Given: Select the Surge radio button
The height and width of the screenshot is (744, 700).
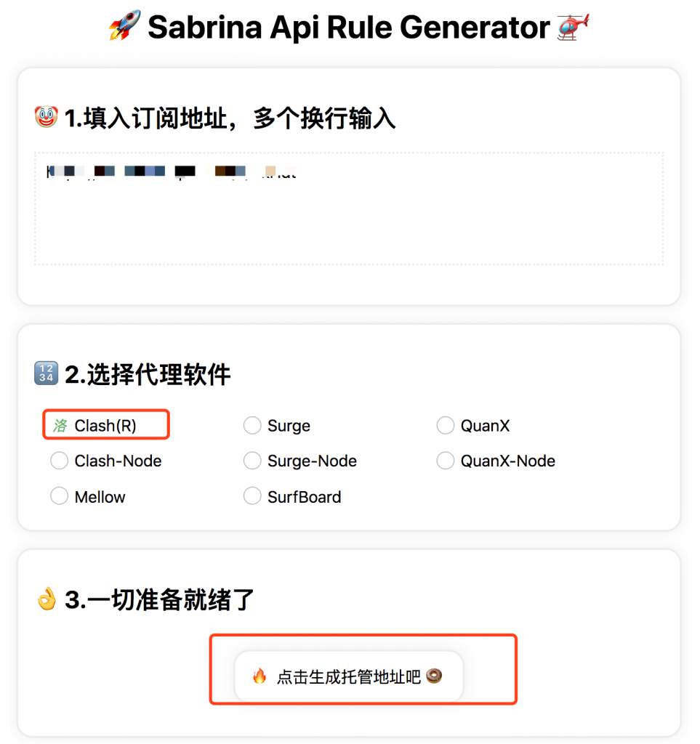Looking at the screenshot, I should pos(252,426).
